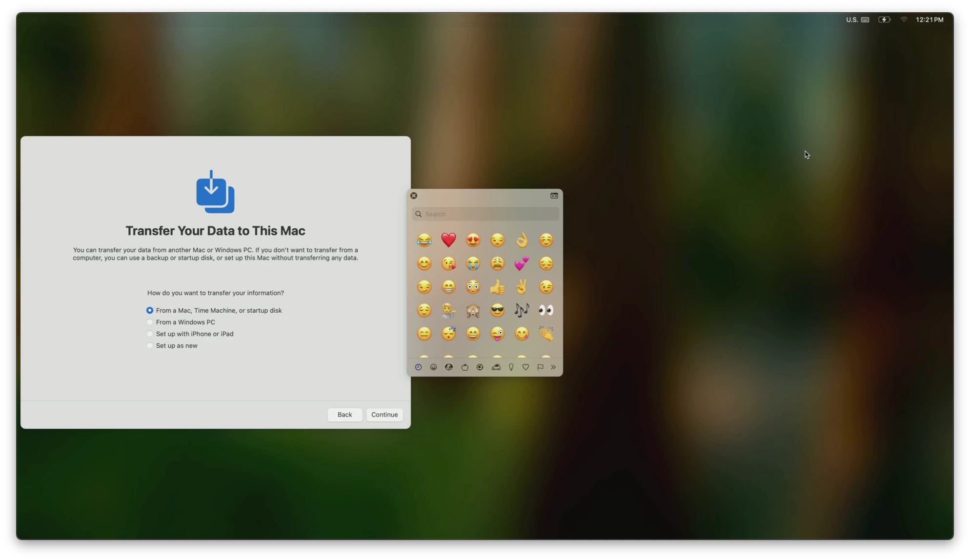Select 'From a Mac, Time Machine, or startup disk'
Screen dimensions: 970x560
tap(214, 310)
